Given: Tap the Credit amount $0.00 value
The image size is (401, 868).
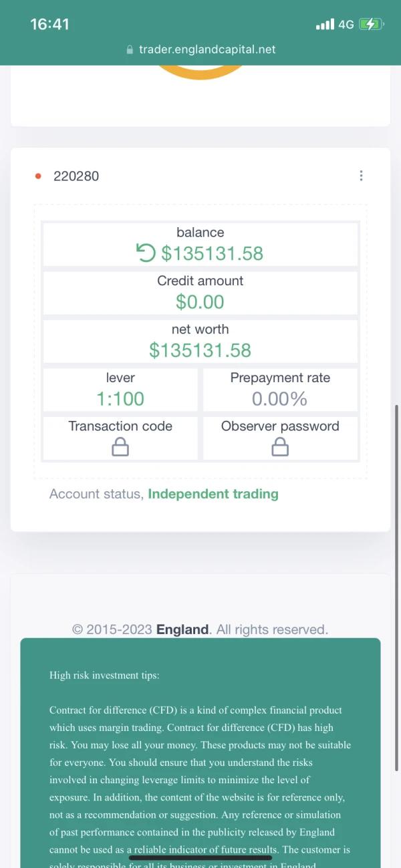Looking at the screenshot, I should click(x=200, y=302).
